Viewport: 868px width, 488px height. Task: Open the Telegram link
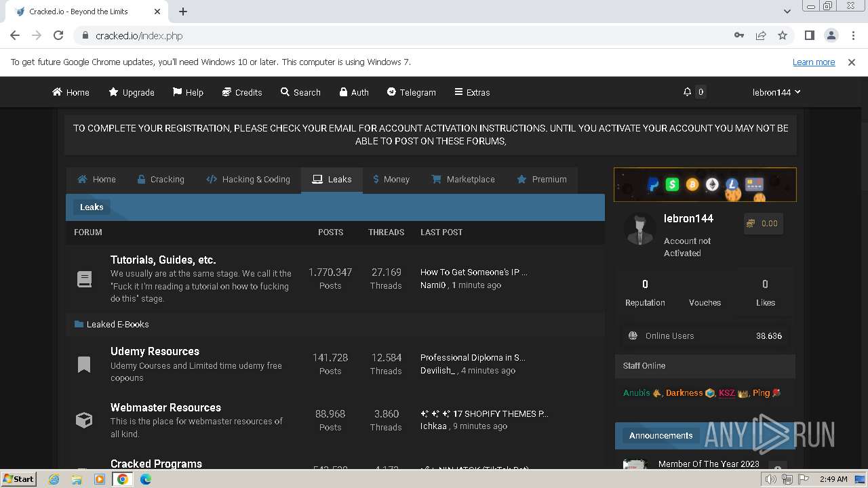411,92
